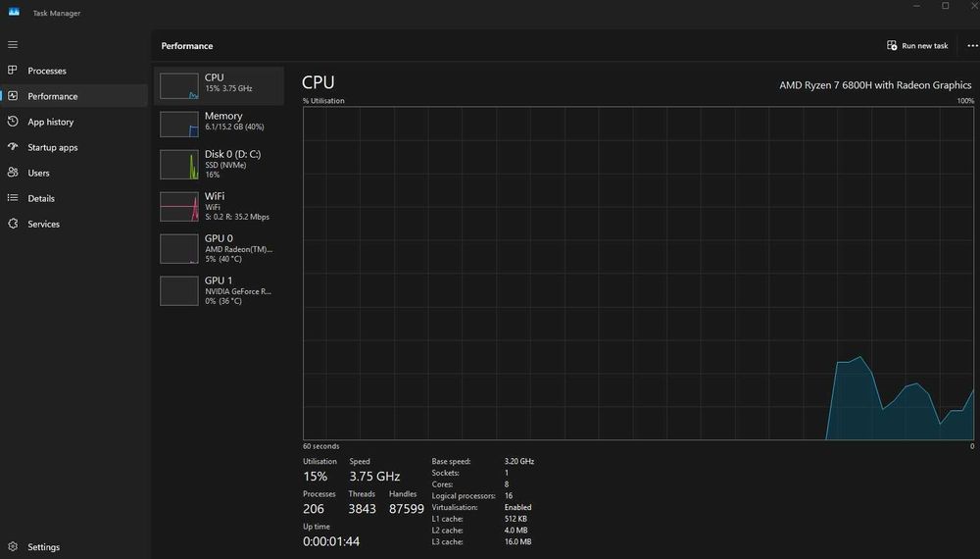Click the L3 cache 16.0 MB value

(x=518, y=542)
